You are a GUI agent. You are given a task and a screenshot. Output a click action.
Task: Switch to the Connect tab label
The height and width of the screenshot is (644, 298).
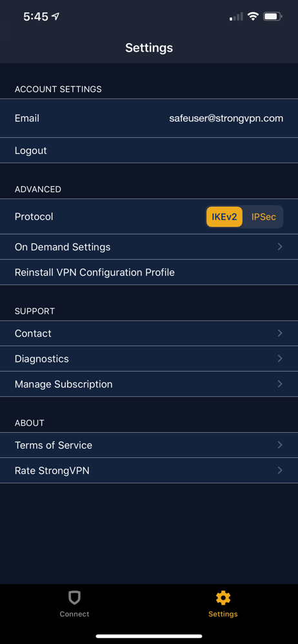[x=74, y=614]
